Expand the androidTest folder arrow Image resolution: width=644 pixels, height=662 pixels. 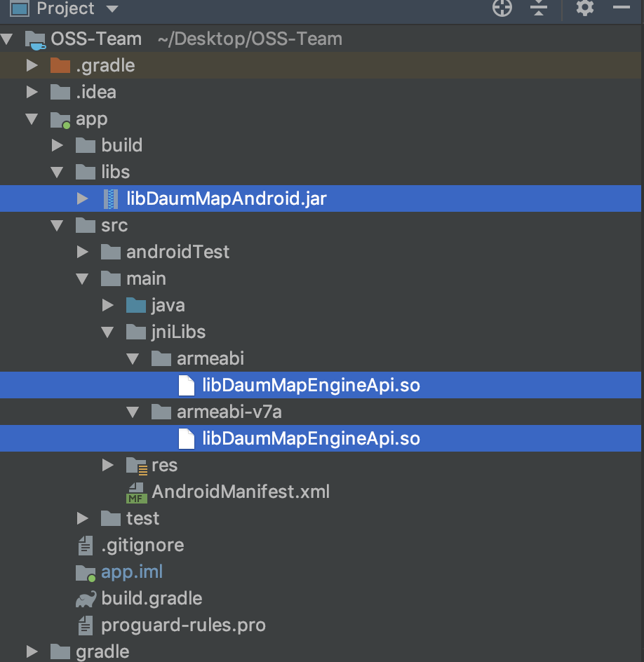click(82, 252)
